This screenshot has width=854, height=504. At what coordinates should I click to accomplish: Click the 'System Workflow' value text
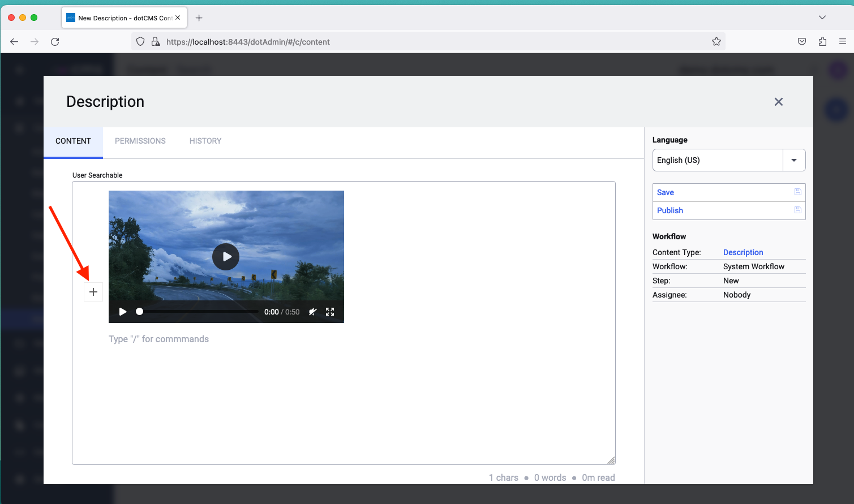click(x=754, y=266)
